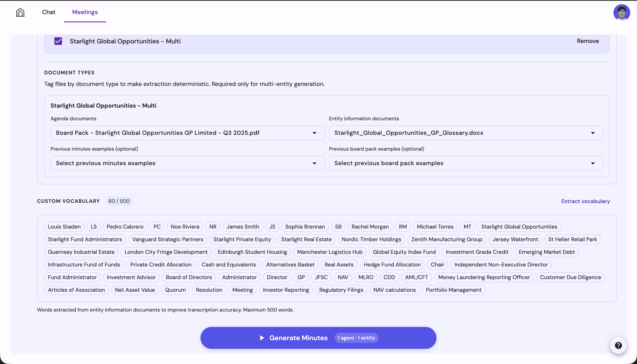Image resolution: width=637 pixels, height=364 pixels.
Task: Click the play icon inside Generate Minutes
Action: tap(262, 338)
